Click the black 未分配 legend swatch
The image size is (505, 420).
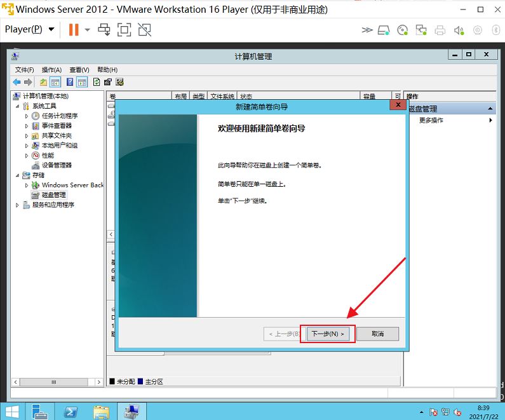pos(112,382)
